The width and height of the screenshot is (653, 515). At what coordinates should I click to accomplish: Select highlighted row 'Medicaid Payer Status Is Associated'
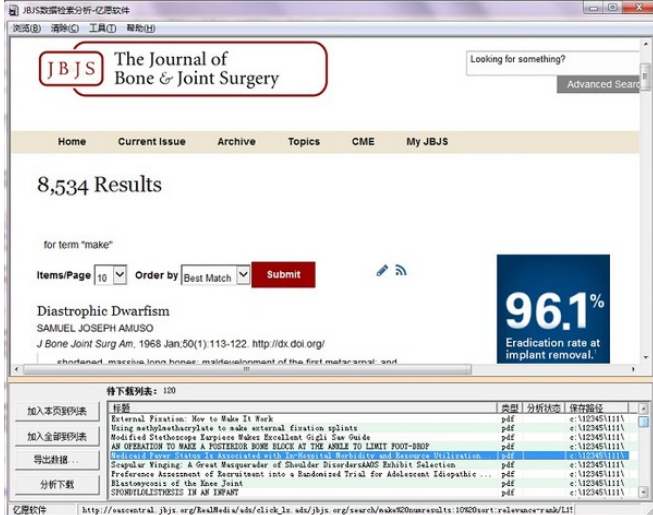369,455
